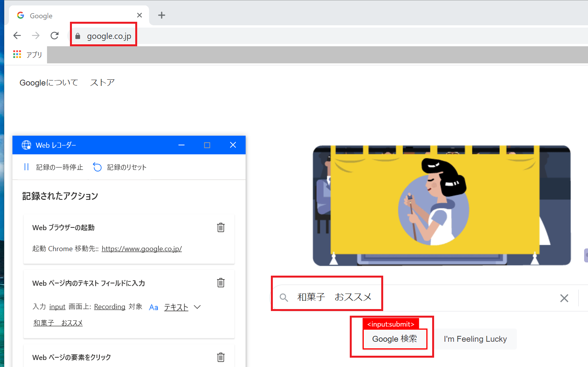Click the Google 検索 button
This screenshot has height=367, width=588.
tap(394, 339)
